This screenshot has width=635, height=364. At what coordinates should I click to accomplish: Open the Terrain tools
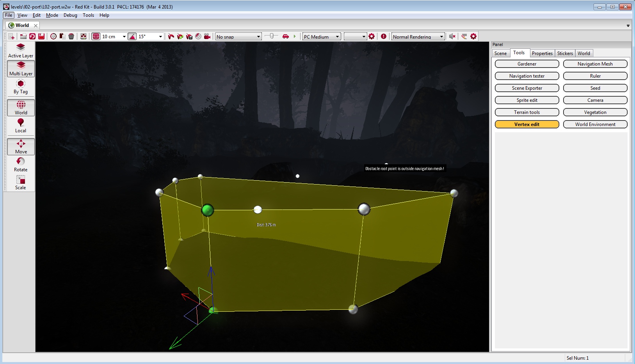pos(527,112)
